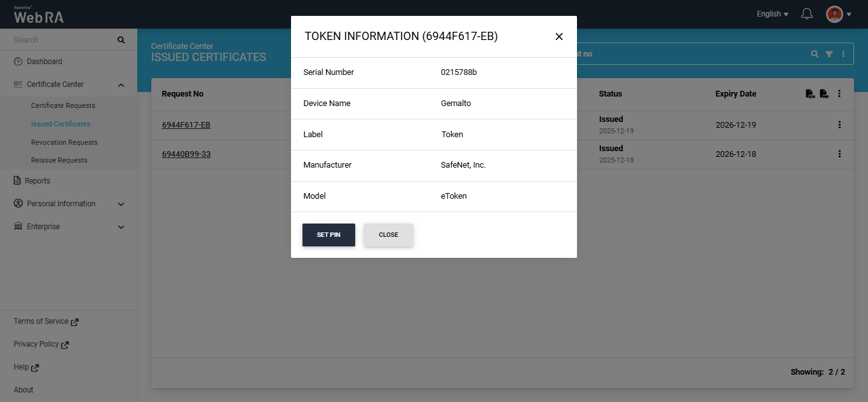The width and height of the screenshot is (868, 402).
Task: Click the Set PIN button
Action: tap(329, 235)
